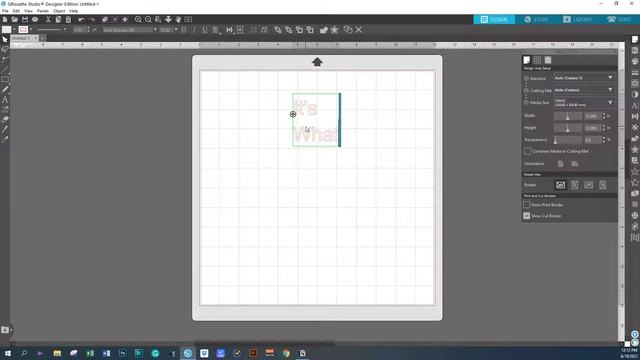This screenshot has width=640, height=360.
Task: Pick the Knife tool in left toolbar
Action: pos(5,129)
